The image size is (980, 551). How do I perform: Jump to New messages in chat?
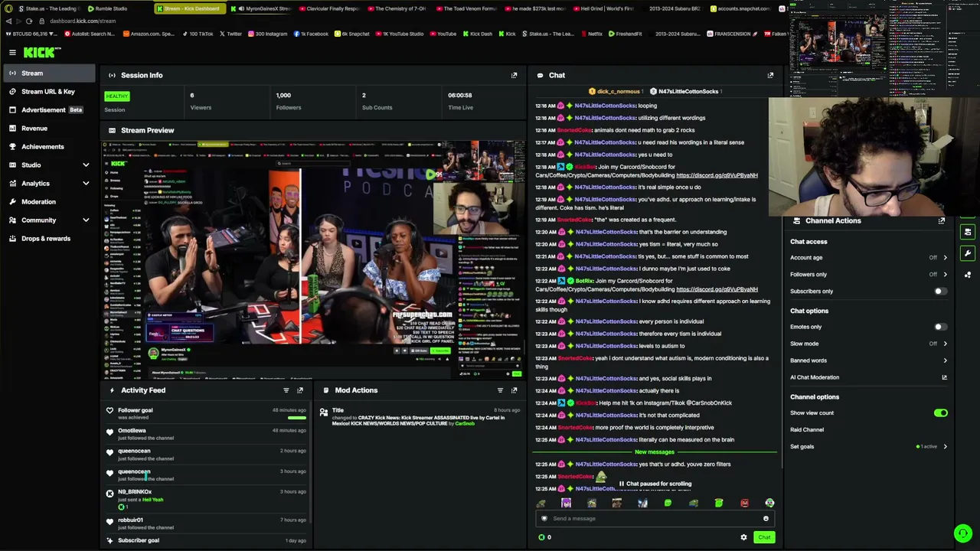[x=655, y=452]
